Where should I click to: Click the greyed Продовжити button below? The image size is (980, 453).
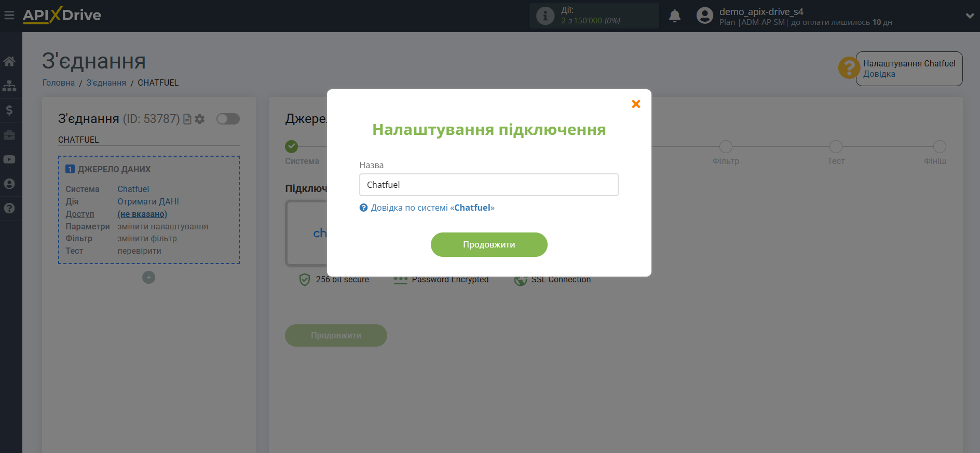coord(336,335)
